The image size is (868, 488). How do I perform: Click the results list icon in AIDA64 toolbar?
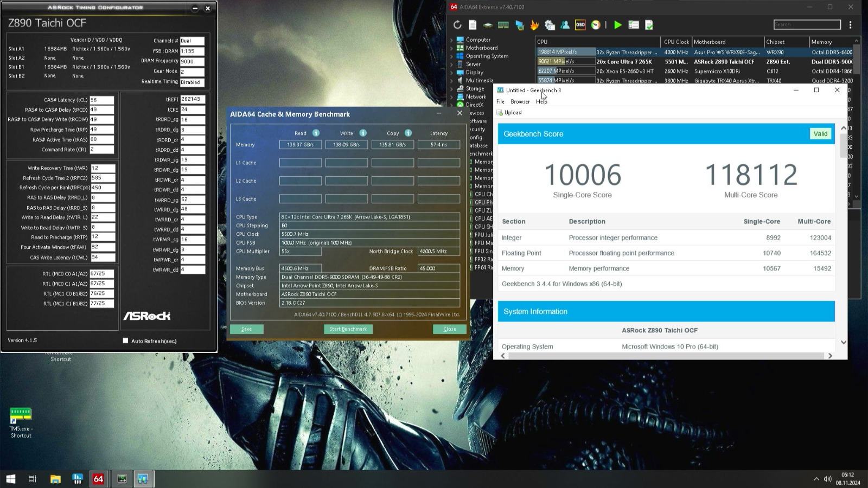pos(633,25)
